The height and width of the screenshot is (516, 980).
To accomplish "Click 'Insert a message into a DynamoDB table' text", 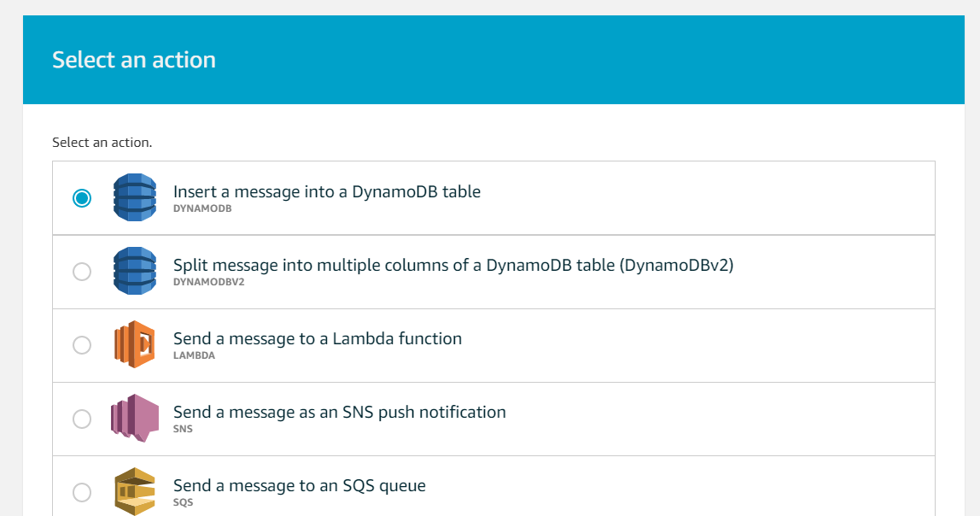I will coord(327,191).
